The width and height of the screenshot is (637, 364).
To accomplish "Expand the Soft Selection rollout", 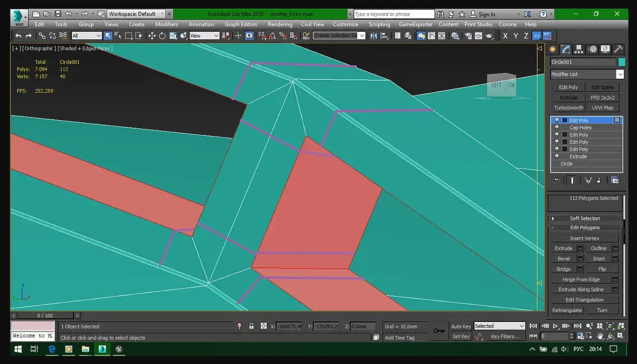I will 585,218.
